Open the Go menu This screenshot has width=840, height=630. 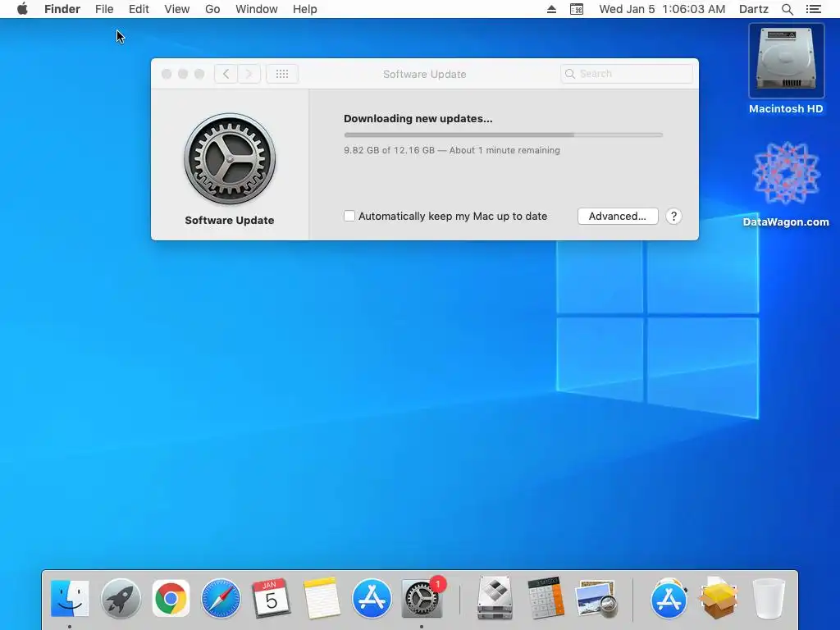(212, 9)
